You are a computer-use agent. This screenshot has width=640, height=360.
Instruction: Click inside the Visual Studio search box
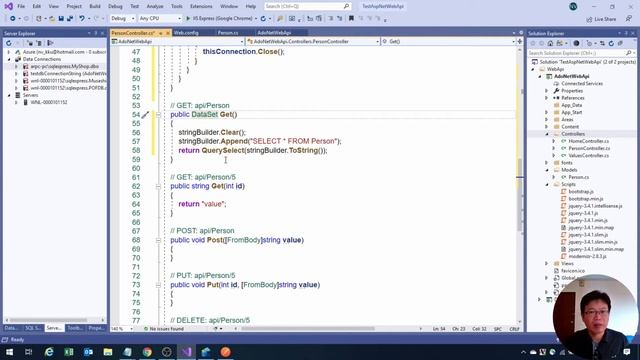pyautogui.click(x=307, y=7)
